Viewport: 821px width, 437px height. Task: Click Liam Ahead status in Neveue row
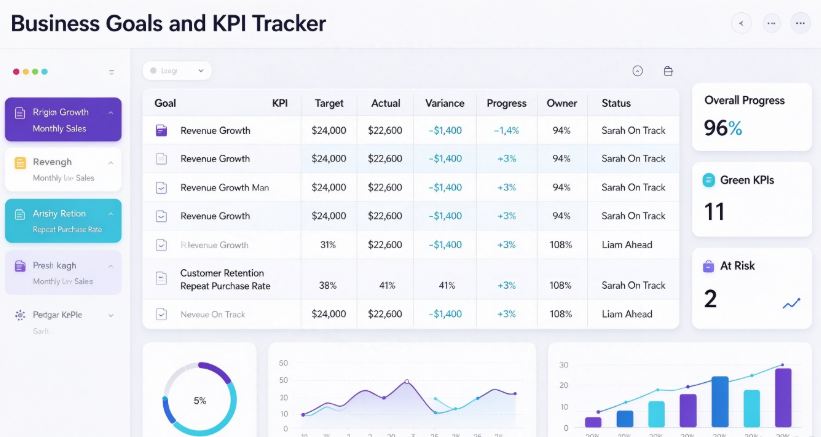click(627, 314)
